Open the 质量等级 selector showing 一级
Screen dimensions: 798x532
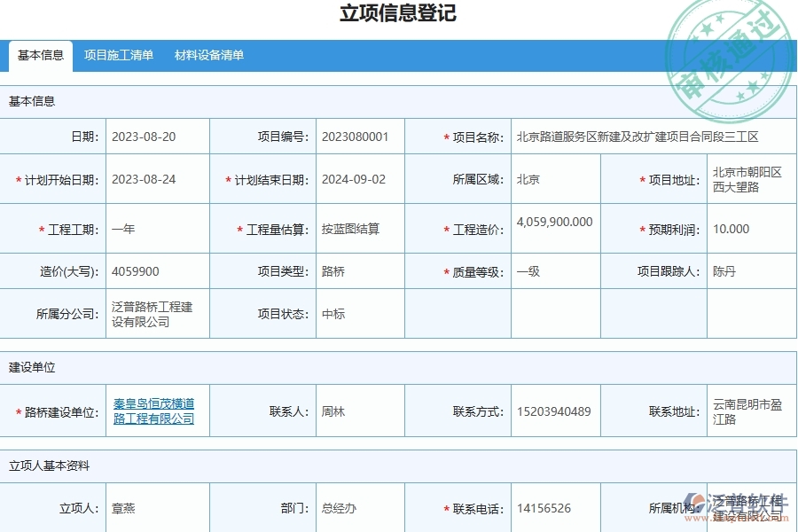(x=554, y=270)
